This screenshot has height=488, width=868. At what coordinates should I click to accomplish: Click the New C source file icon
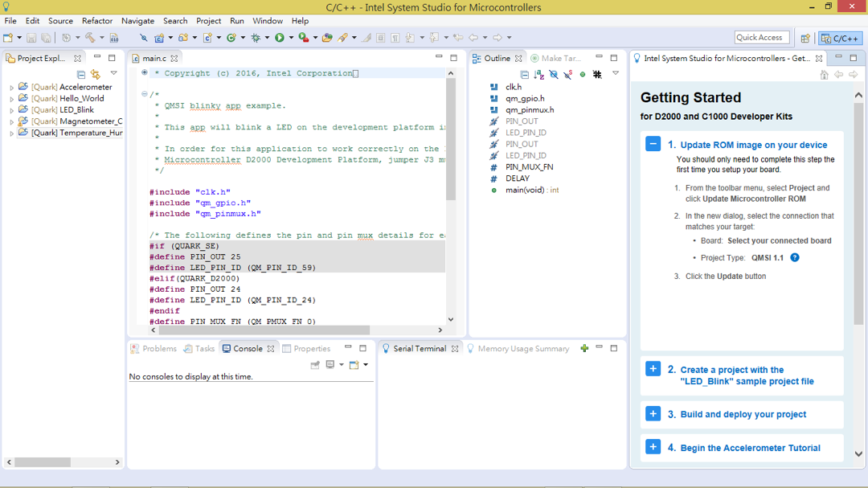(207, 38)
